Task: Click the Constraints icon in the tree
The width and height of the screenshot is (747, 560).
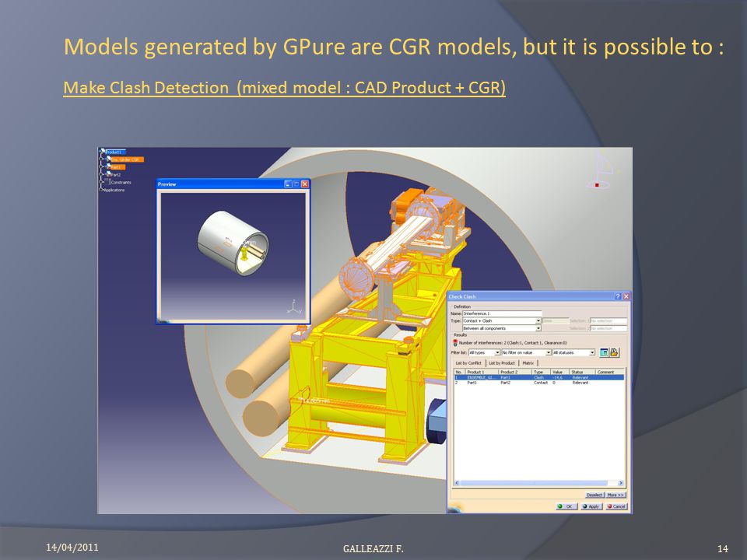Action: pyautogui.click(x=107, y=181)
